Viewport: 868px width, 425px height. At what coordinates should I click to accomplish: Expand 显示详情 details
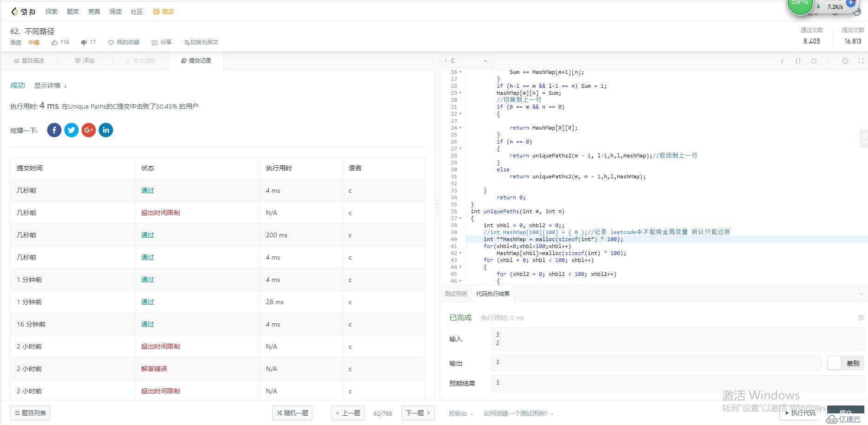coord(50,85)
